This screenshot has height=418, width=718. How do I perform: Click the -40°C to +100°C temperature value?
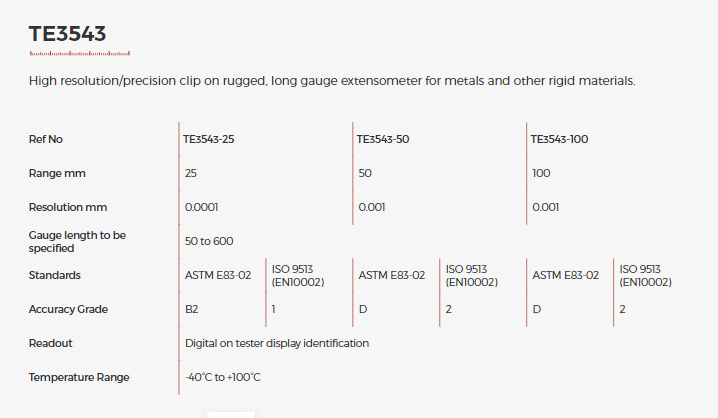point(223,377)
